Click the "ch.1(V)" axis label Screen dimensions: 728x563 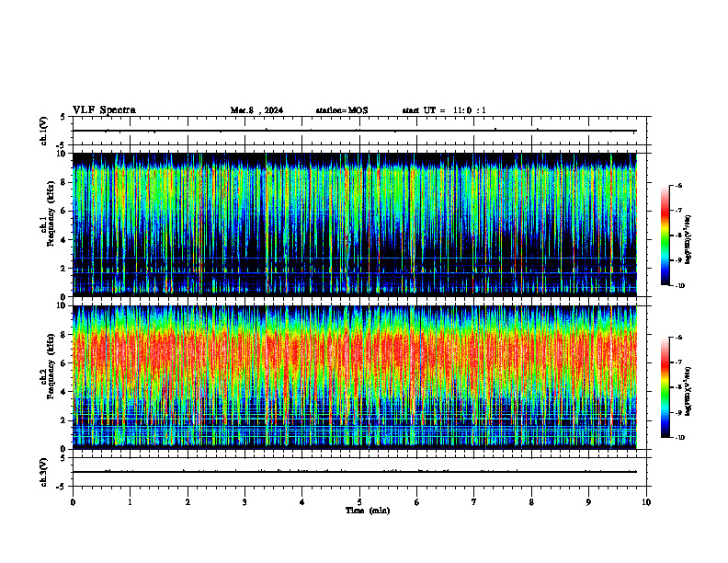point(44,131)
